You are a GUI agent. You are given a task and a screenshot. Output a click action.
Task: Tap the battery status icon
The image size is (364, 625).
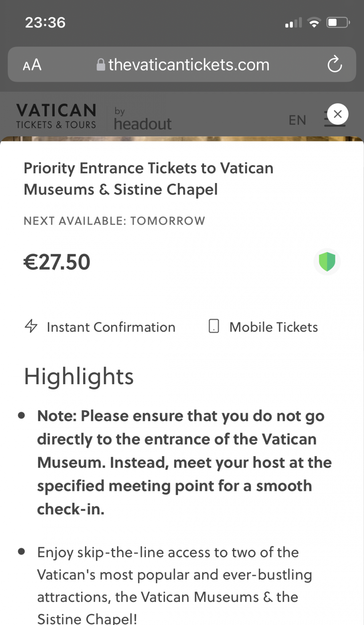(x=338, y=23)
